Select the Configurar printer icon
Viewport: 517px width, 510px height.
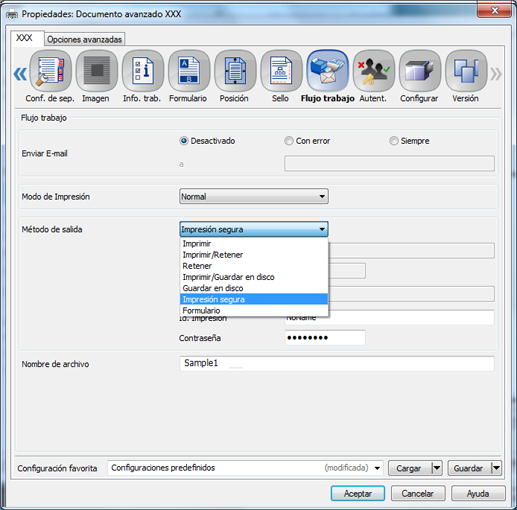[420, 71]
